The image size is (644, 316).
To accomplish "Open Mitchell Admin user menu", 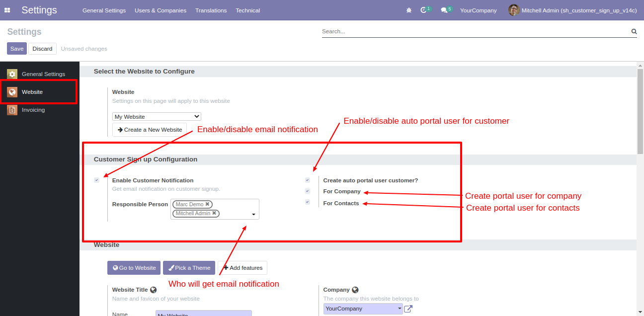I will click(572, 10).
